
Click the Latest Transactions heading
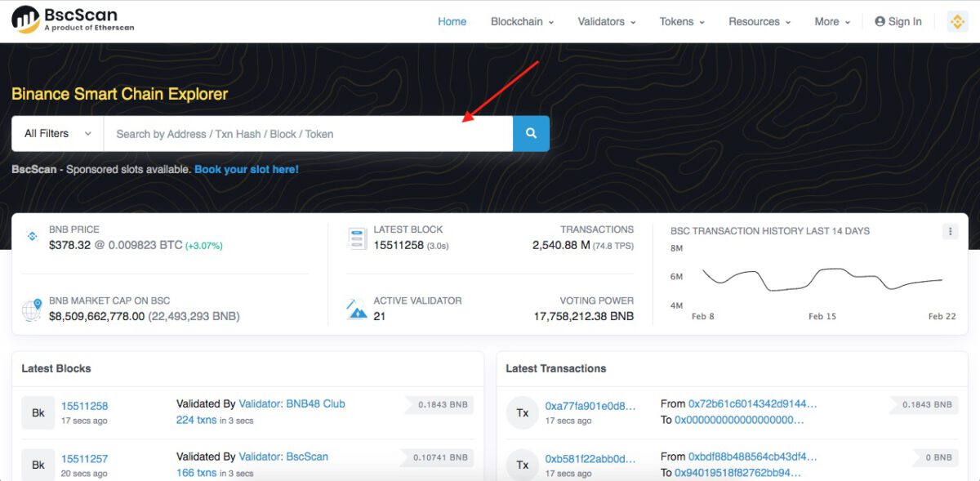point(556,368)
